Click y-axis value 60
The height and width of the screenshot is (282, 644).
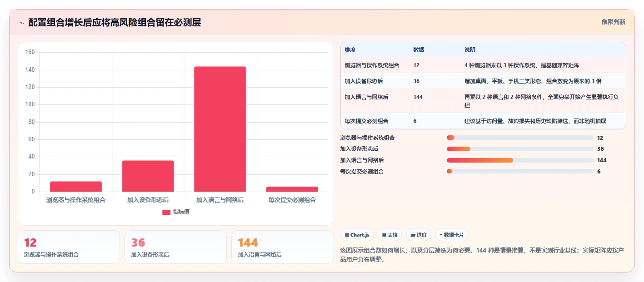tap(31, 139)
